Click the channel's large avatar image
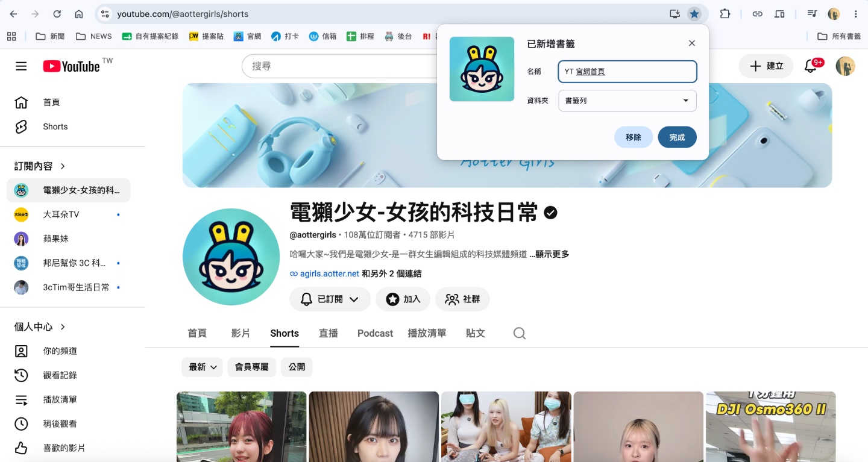The image size is (868, 462). [x=231, y=257]
